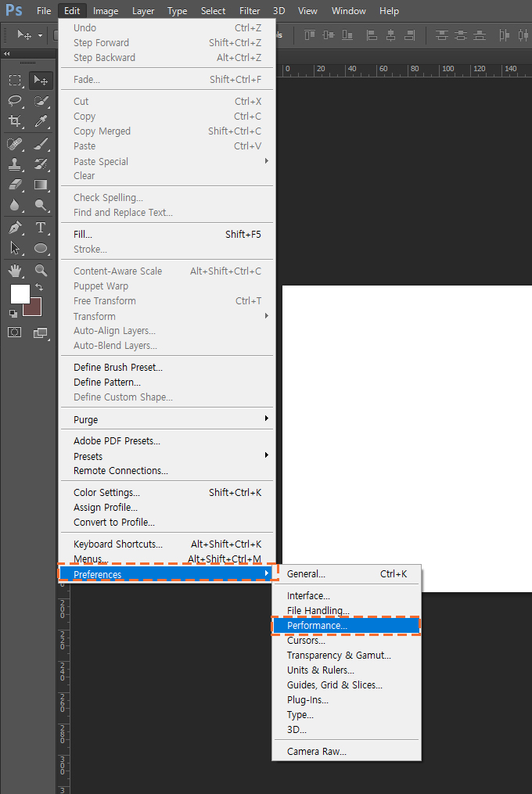The width and height of the screenshot is (532, 794).
Task: Change the screen mode
Action: (x=40, y=332)
